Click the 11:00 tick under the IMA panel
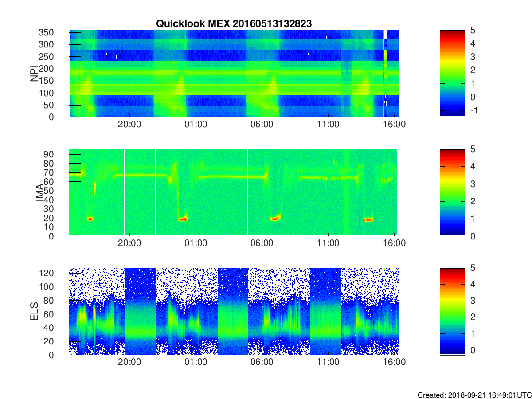532x399 pixels. pyautogui.click(x=328, y=243)
